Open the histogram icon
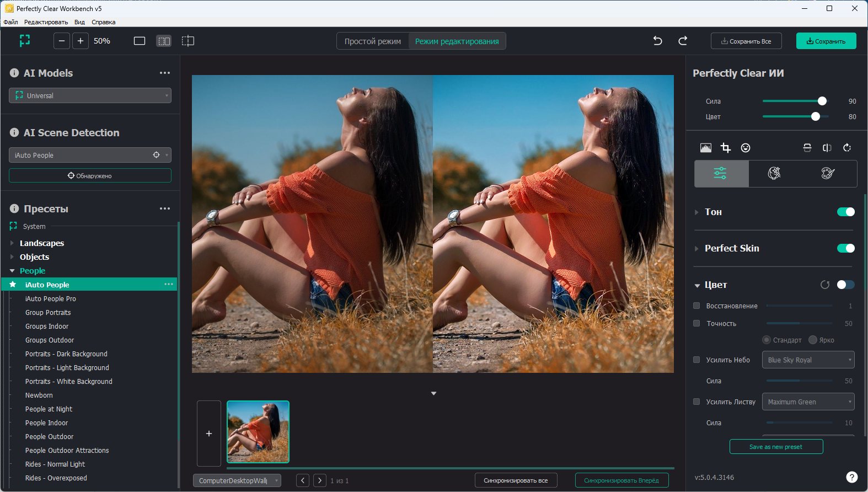Image resolution: width=868 pixels, height=492 pixels. point(706,148)
